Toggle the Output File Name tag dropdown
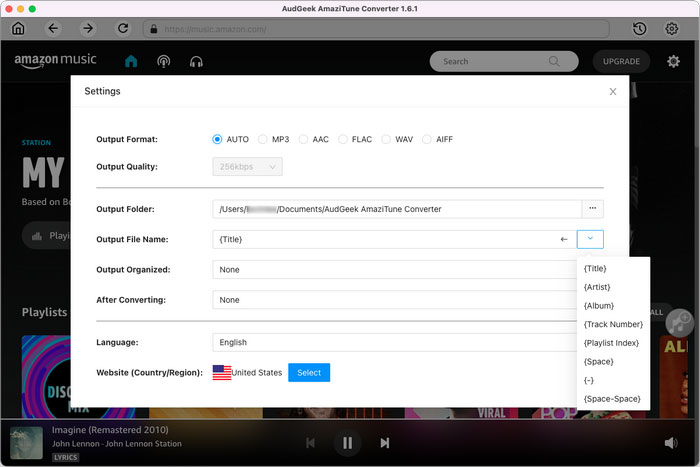The height and width of the screenshot is (467, 700). [590, 239]
